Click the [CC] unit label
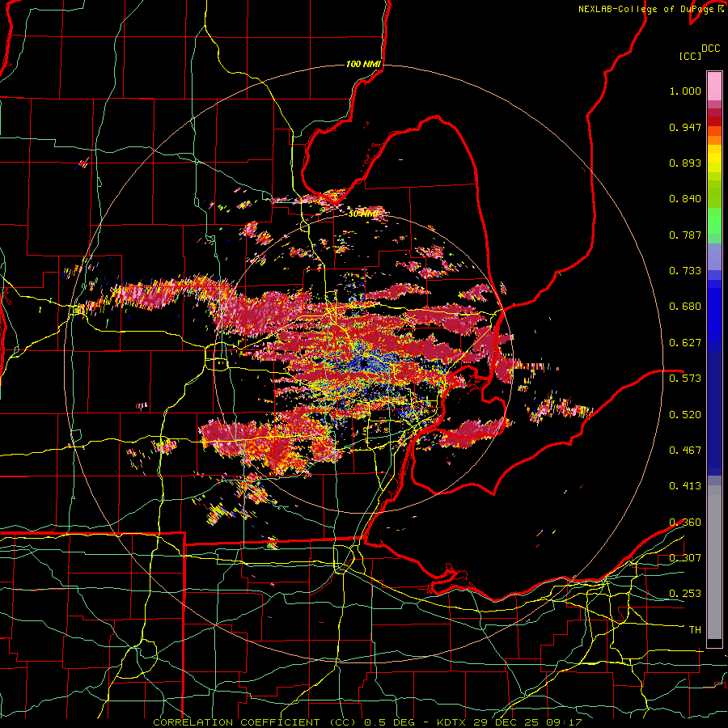The width and height of the screenshot is (728, 728). (690, 56)
